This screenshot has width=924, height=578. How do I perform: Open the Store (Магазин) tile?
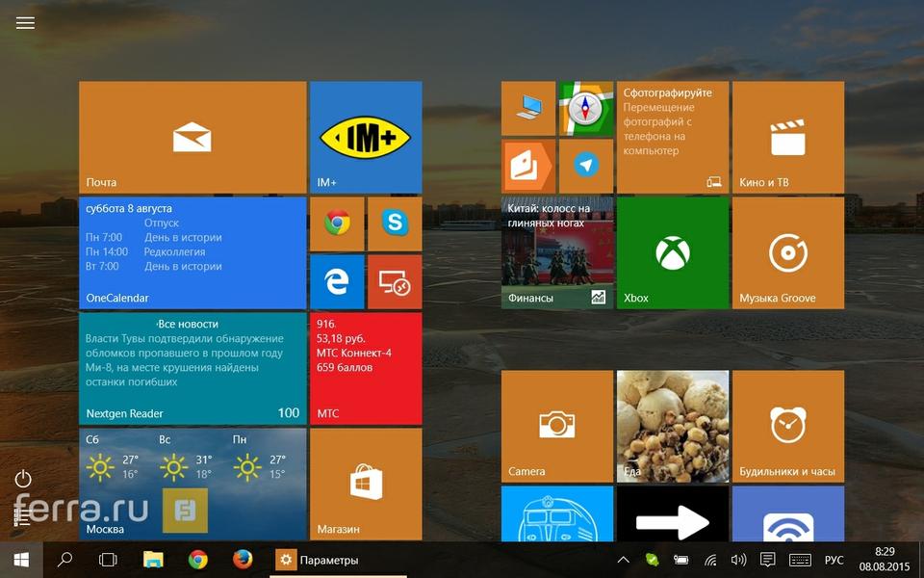tap(366, 484)
